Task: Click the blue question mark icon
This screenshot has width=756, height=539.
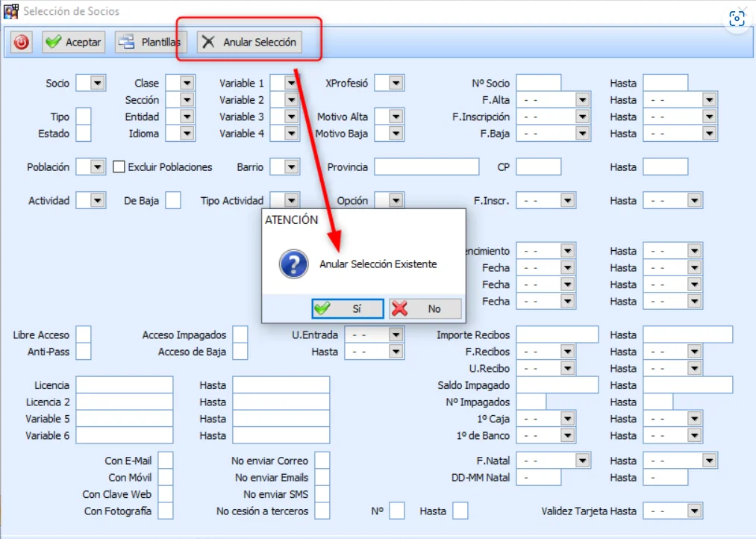Action: point(293,264)
